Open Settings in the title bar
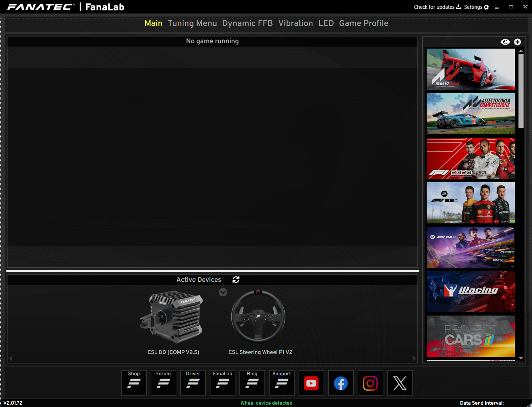Screen dimensions: 532x407 click(476, 7)
